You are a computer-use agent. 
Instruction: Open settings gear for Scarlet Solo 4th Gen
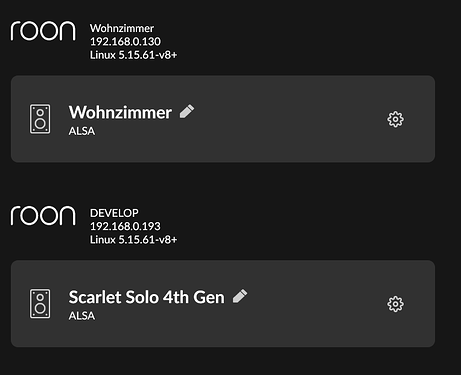[395, 304]
